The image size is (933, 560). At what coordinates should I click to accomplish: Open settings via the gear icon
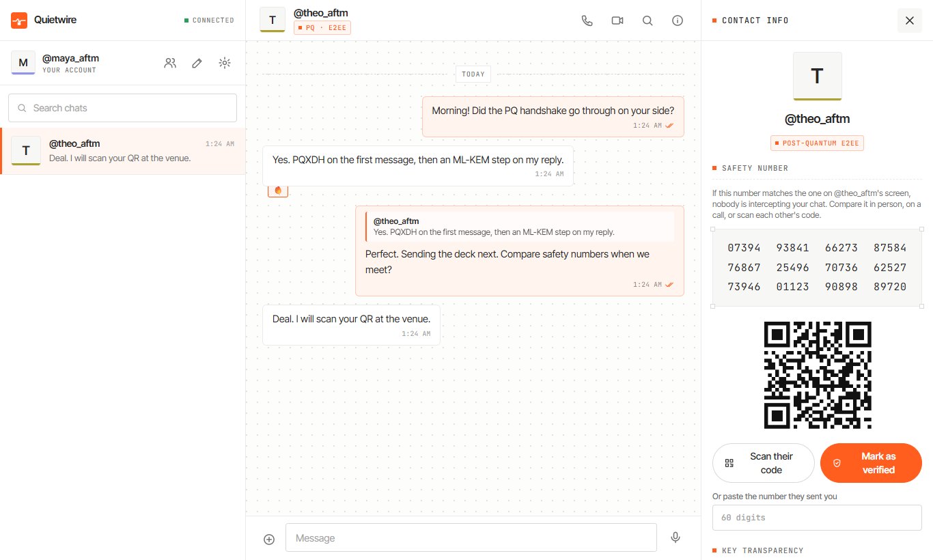[224, 63]
